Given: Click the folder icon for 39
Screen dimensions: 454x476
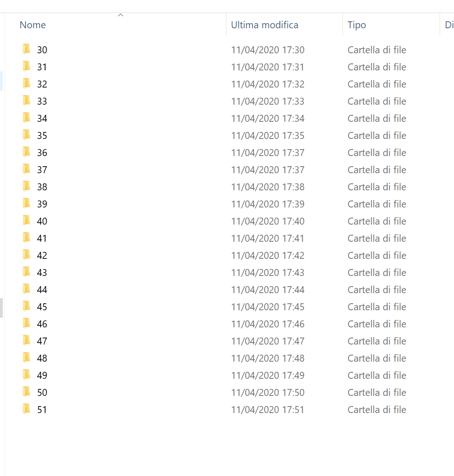Looking at the screenshot, I should (27, 203).
